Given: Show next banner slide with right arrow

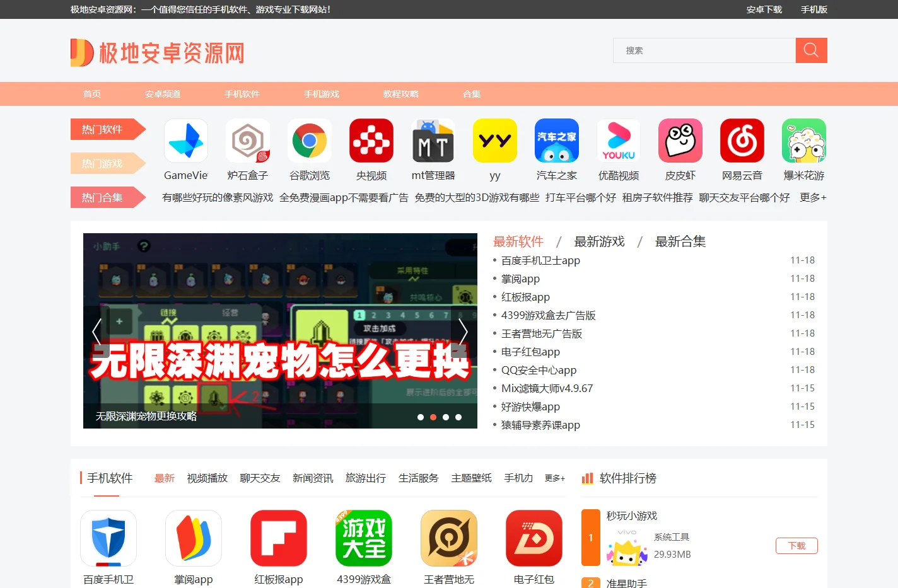Looking at the screenshot, I should pos(464,331).
